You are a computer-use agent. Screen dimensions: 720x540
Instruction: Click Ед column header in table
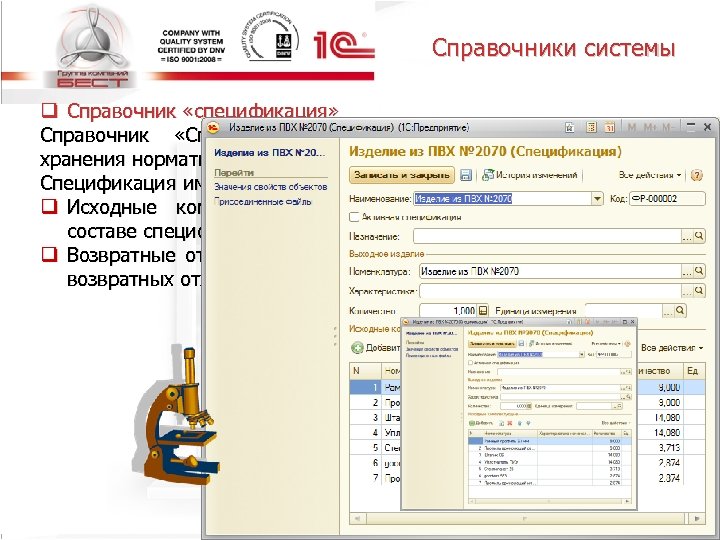point(693,371)
